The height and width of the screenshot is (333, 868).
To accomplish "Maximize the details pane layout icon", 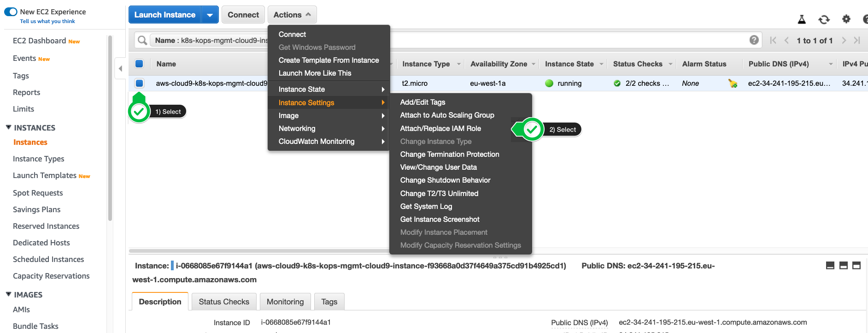I will [x=856, y=266].
